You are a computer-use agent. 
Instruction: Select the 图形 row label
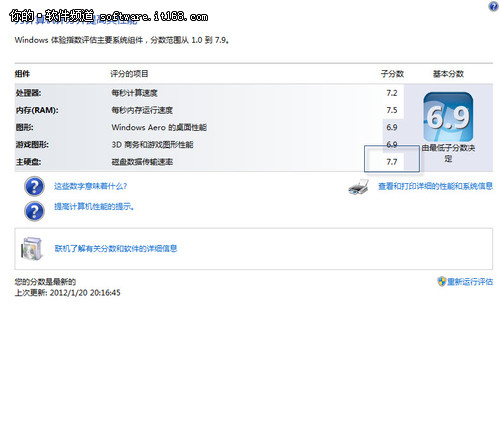(x=24, y=127)
